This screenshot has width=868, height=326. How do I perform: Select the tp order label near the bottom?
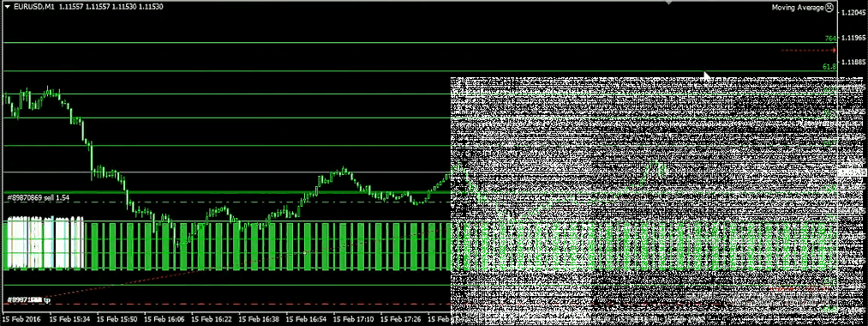tap(28, 300)
